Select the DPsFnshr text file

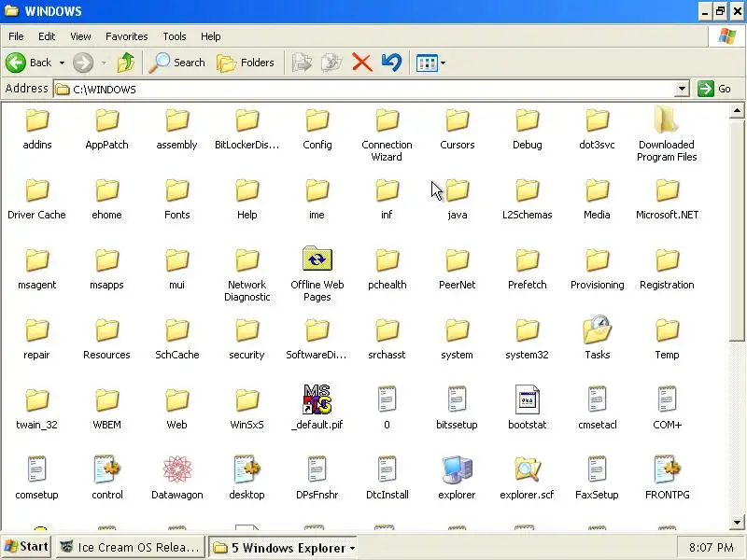pyautogui.click(x=317, y=477)
